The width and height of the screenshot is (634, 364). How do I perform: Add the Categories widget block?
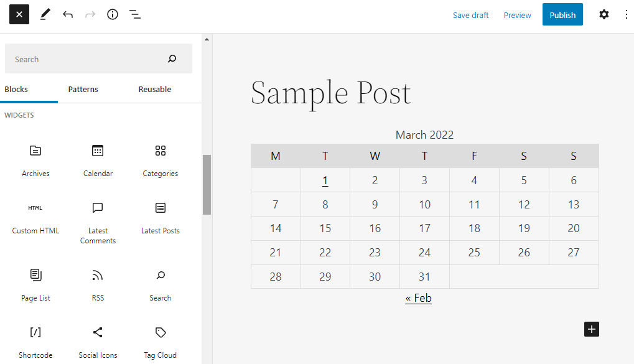coord(160,159)
